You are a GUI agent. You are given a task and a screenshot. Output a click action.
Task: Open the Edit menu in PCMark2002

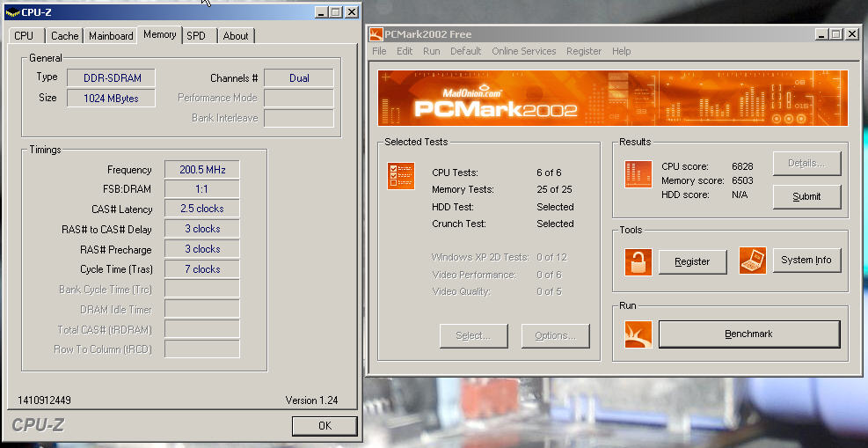tap(405, 51)
